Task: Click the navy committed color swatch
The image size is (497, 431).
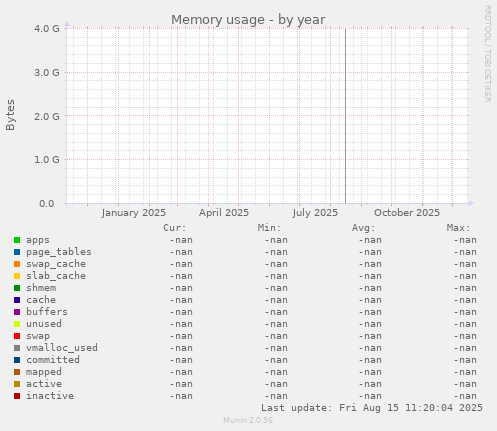Action: tap(17, 360)
